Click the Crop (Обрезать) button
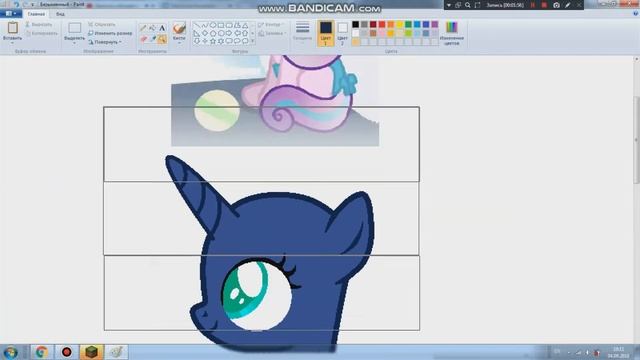640x360 pixels. pyautogui.click(x=102, y=24)
